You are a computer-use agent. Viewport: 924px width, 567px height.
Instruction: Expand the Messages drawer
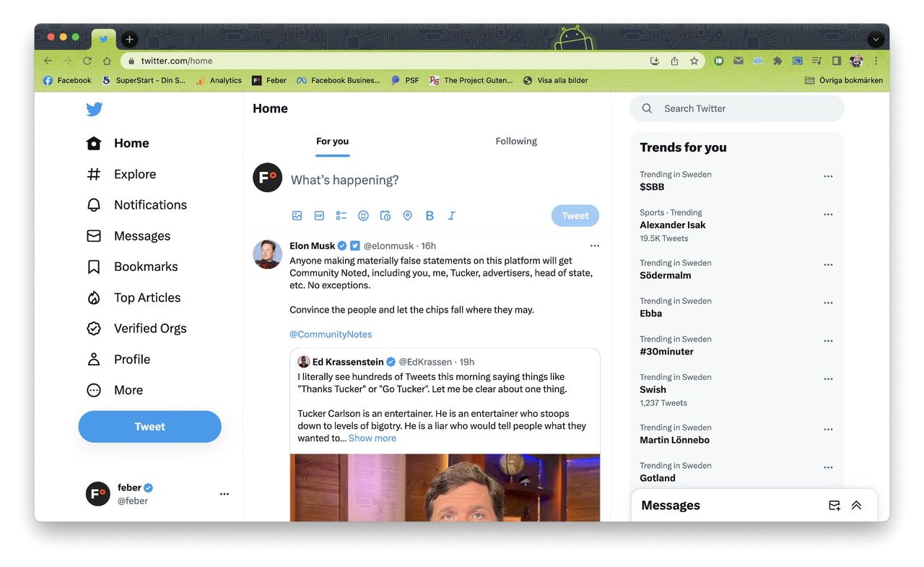click(856, 506)
